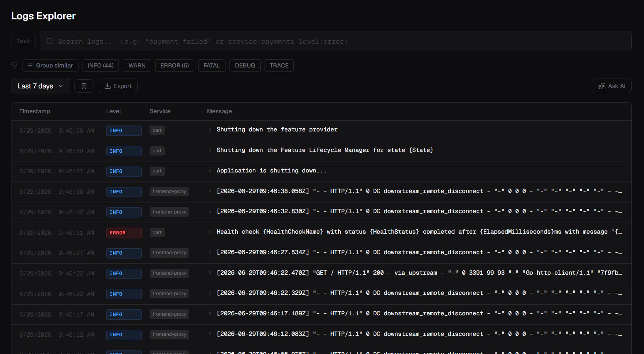Open the Last 7 days time range dropdown
The width and height of the screenshot is (644, 354).
41,86
